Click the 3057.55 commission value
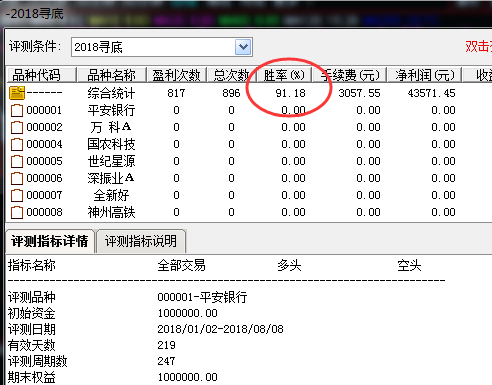 [359, 93]
